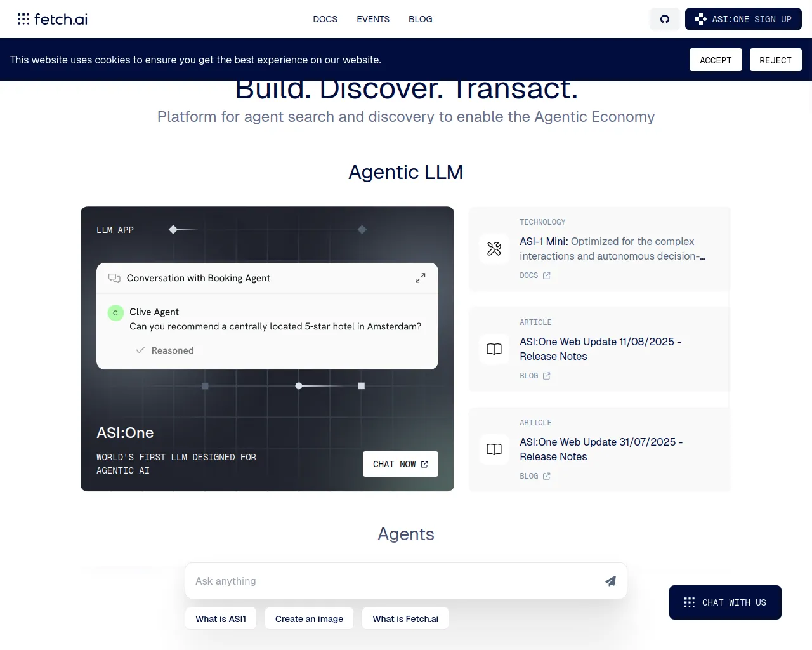Click the Agentic LLM heading
Image resolution: width=812 pixels, height=650 pixels.
406,172
